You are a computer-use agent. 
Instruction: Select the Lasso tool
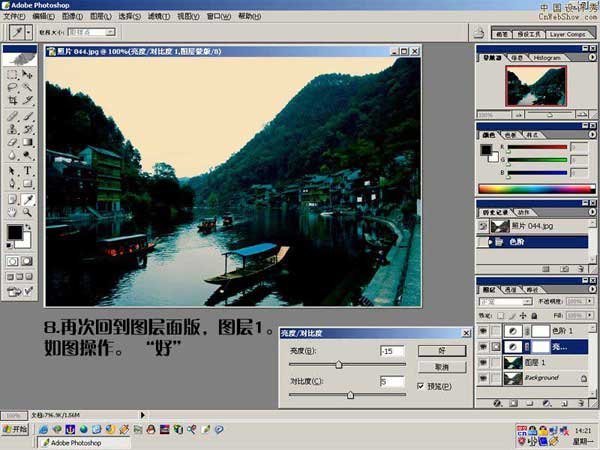point(12,88)
